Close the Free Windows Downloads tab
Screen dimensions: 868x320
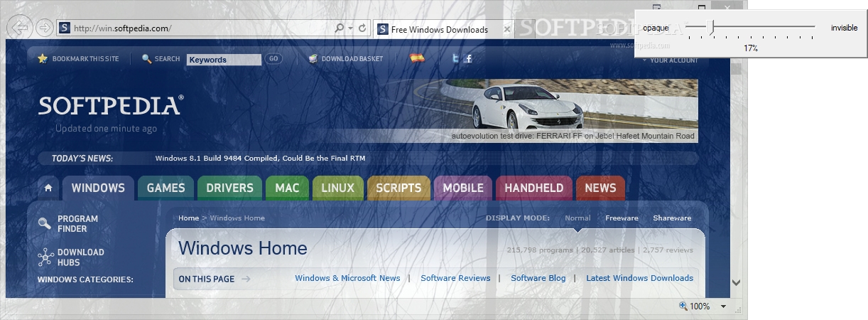click(x=507, y=29)
